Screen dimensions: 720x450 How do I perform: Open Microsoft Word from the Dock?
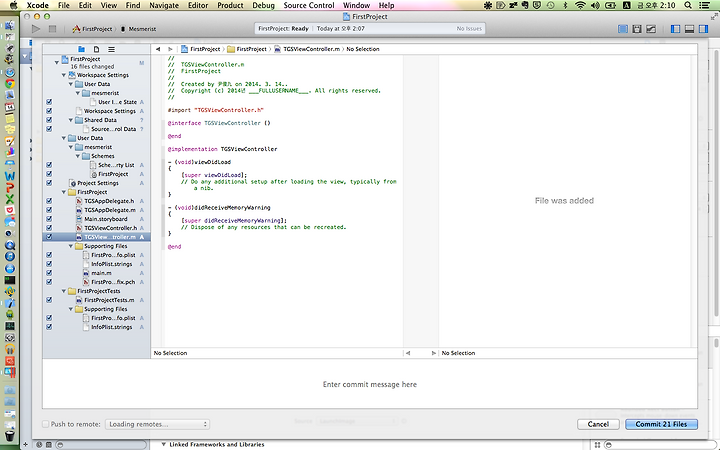[x=10, y=176]
